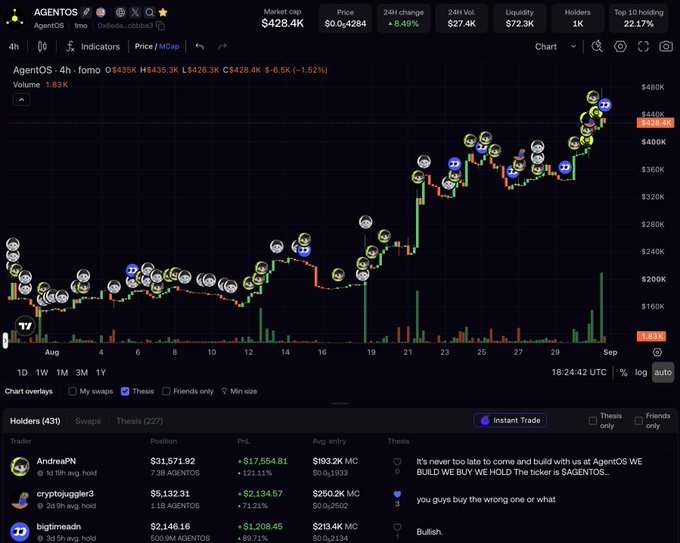
Task: Switch to the Thesis (227) tab
Action: [140, 421]
